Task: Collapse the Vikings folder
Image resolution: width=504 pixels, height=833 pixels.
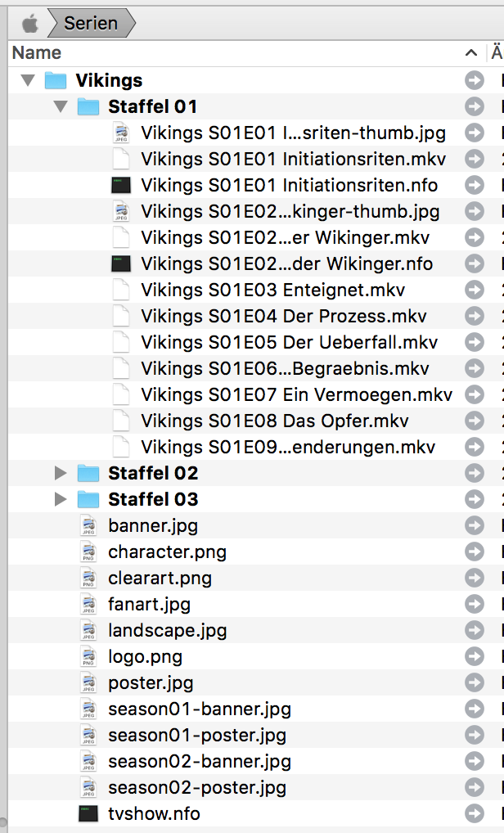Action: 28,80
